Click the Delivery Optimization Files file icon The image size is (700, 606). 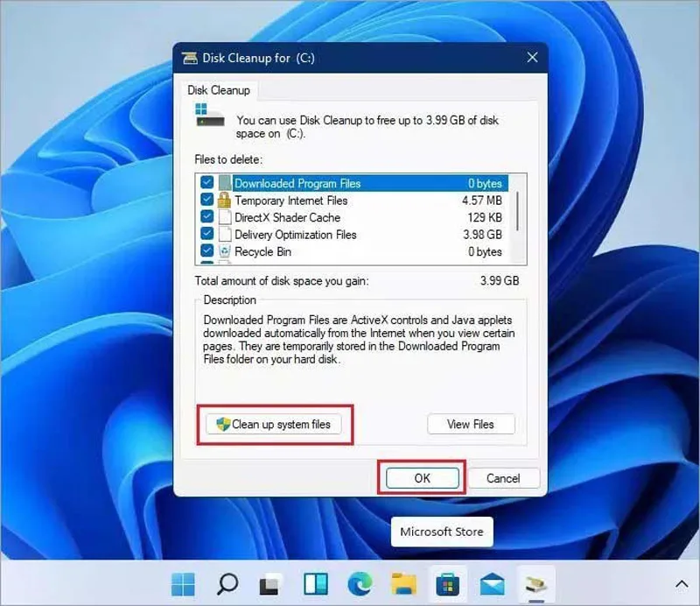pyautogui.click(x=225, y=234)
